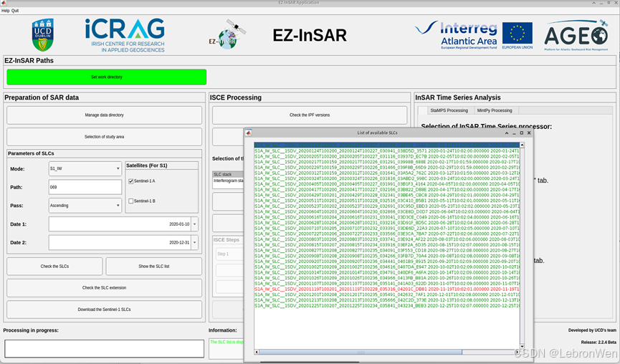
Task: Click the European Union flag logo
Action: coord(518,35)
